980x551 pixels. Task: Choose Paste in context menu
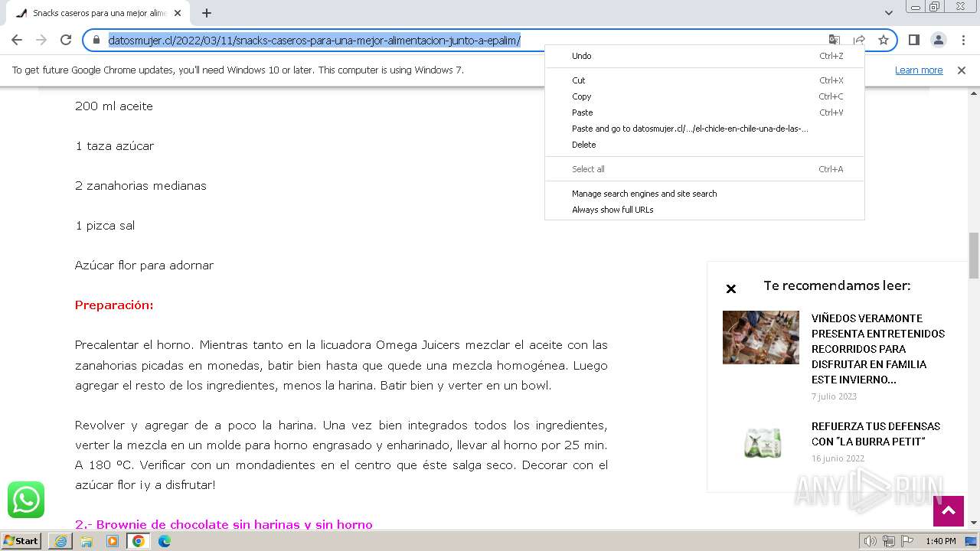click(704, 112)
